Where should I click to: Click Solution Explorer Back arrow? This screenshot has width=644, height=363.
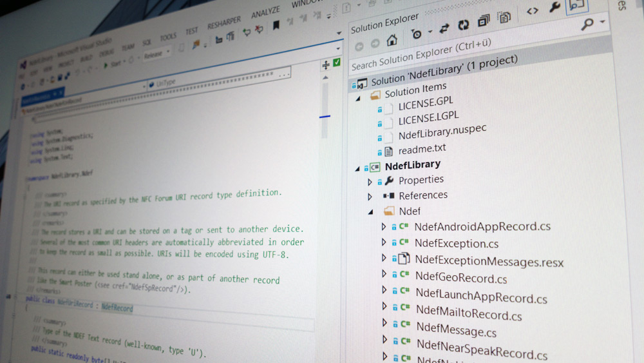point(359,46)
